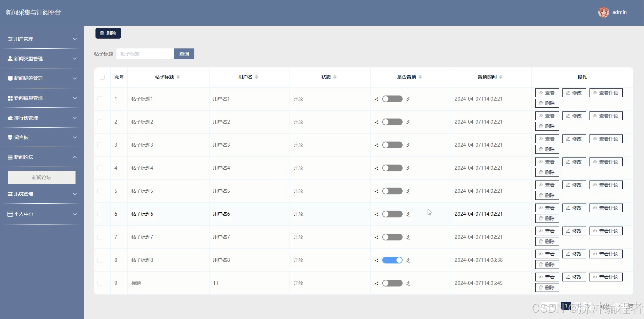Click share icon in row 帖子标题1
Viewport: 644px width, 319px height.
pyautogui.click(x=377, y=99)
